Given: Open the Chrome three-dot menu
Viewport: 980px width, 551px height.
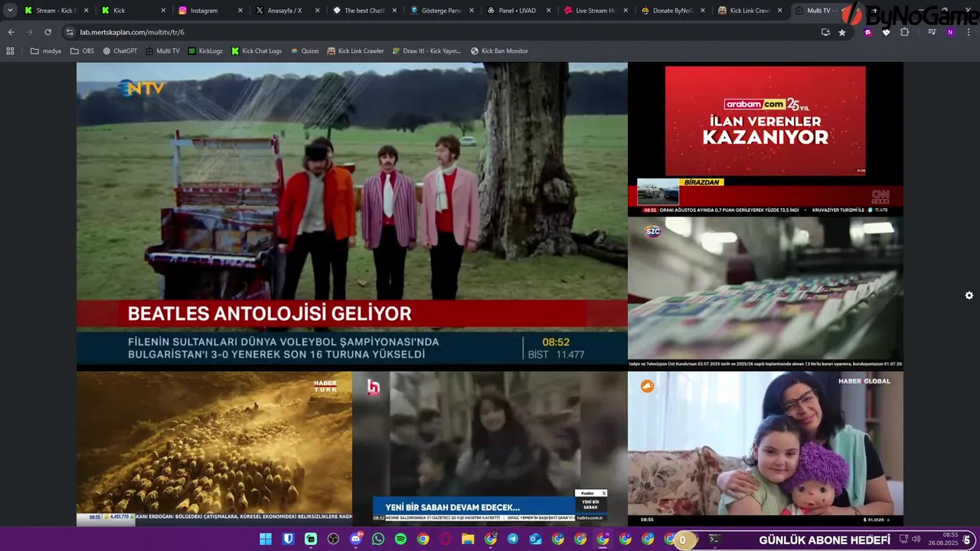Looking at the screenshot, I should click(969, 32).
